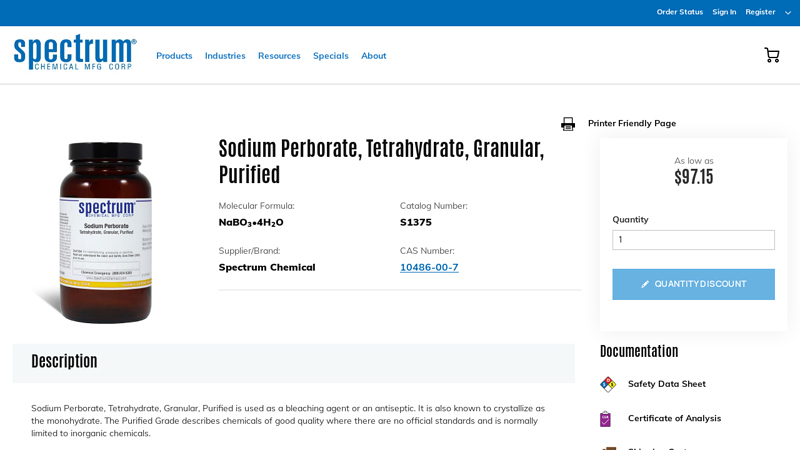The image size is (800, 450).
Task: Click the Description section header
Action: [x=293, y=363]
